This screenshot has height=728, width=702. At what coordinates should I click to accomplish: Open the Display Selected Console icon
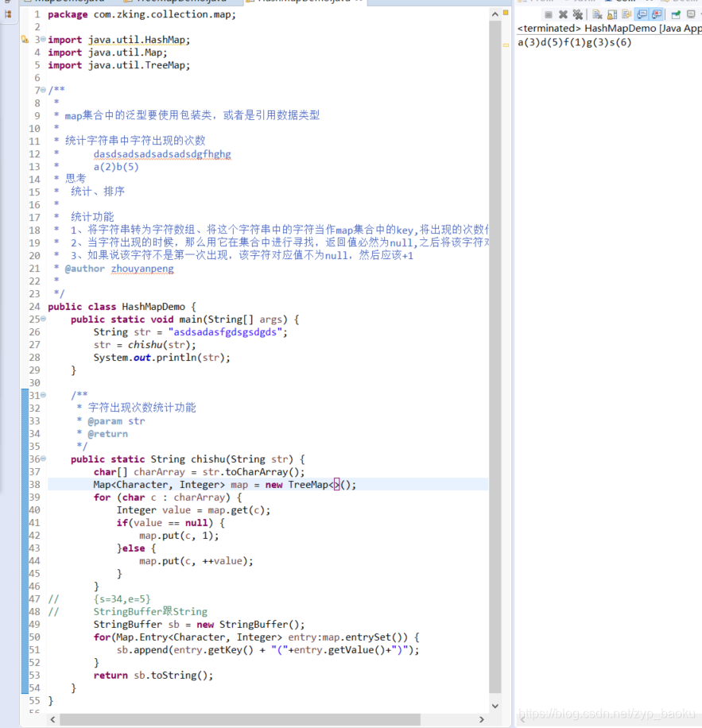(692, 14)
